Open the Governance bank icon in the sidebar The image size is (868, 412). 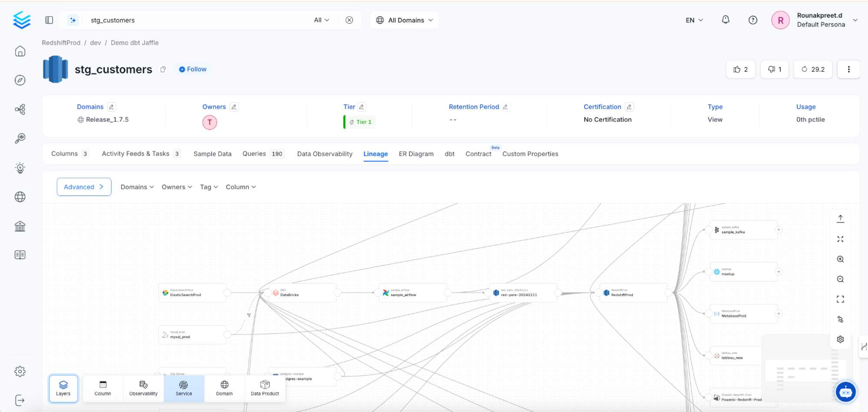point(20,226)
